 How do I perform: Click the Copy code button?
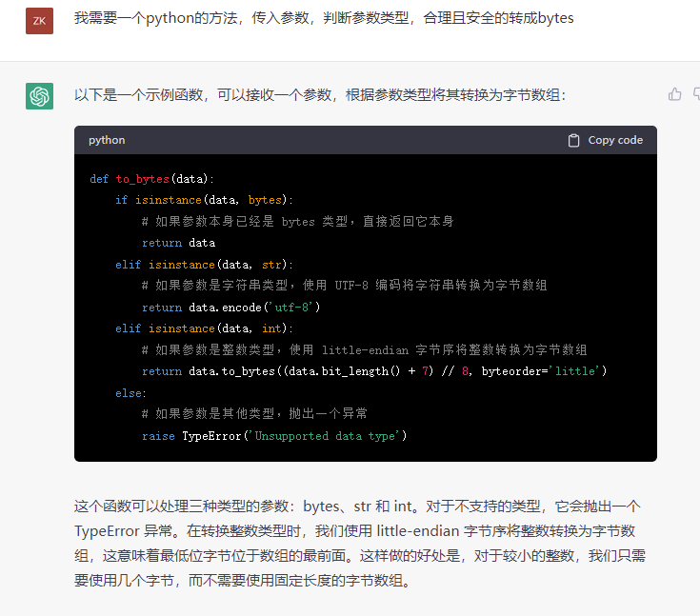(x=606, y=140)
